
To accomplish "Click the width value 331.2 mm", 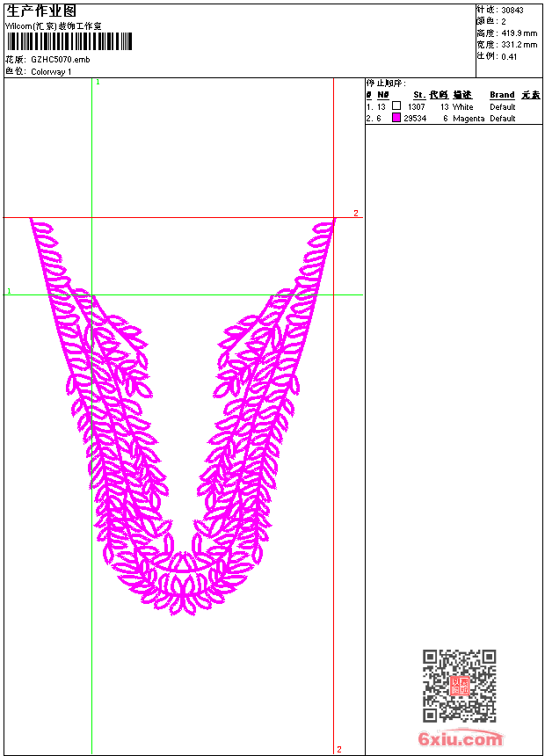I will pos(519,44).
